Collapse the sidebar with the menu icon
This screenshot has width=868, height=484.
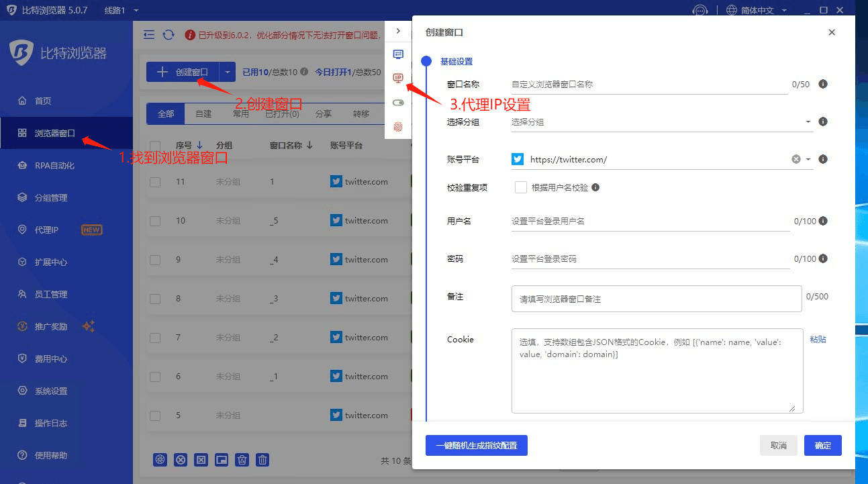(149, 35)
